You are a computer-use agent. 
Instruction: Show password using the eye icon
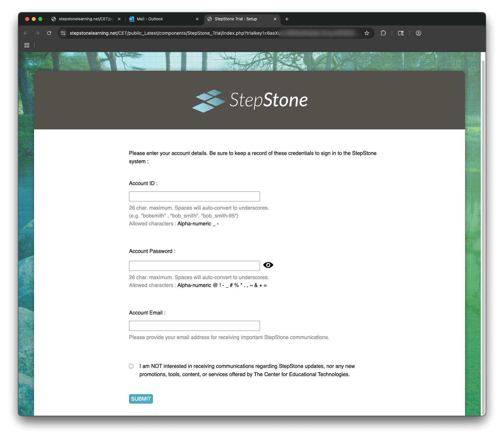[268, 265]
